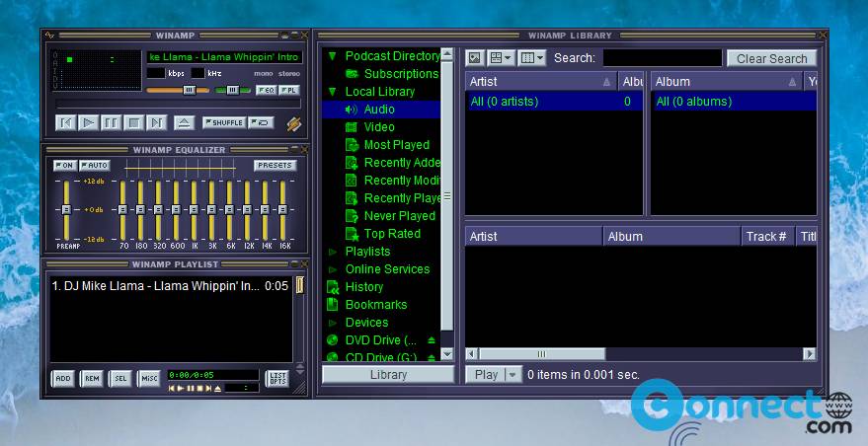Select the Audio library view
This screenshot has width=868, height=446.
(x=381, y=109)
